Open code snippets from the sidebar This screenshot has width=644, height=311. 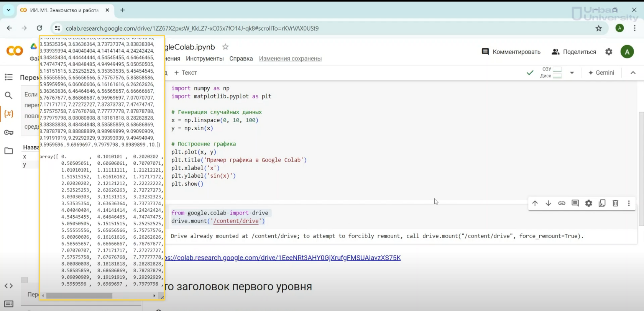[8, 286]
